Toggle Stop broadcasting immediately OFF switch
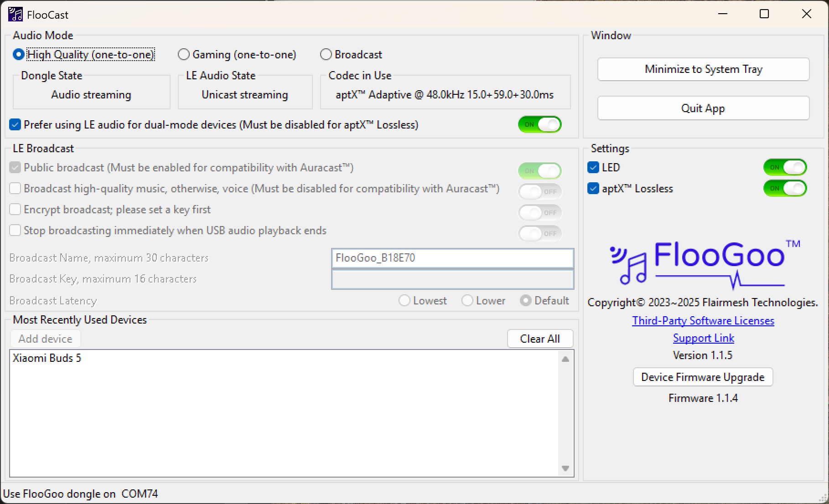The image size is (829, 504). 540,234
